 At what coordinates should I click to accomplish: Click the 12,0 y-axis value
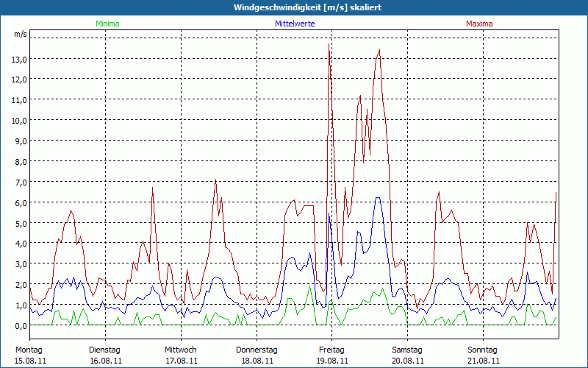21,79
